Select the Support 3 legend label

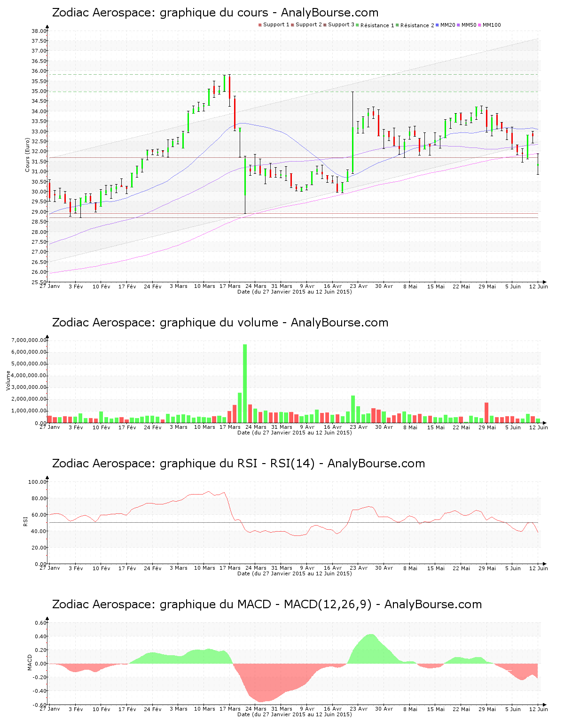341,25
